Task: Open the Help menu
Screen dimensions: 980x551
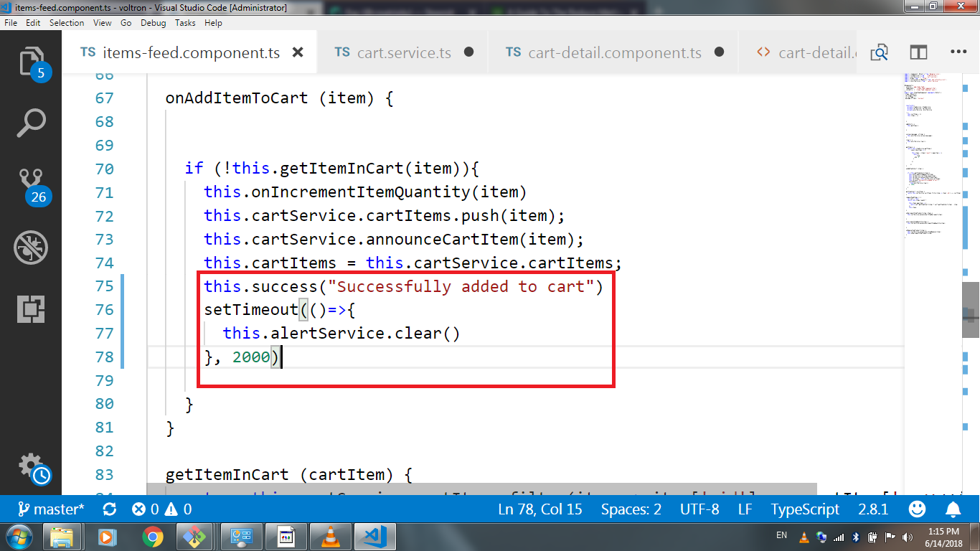Action: [x=213, y=23]
